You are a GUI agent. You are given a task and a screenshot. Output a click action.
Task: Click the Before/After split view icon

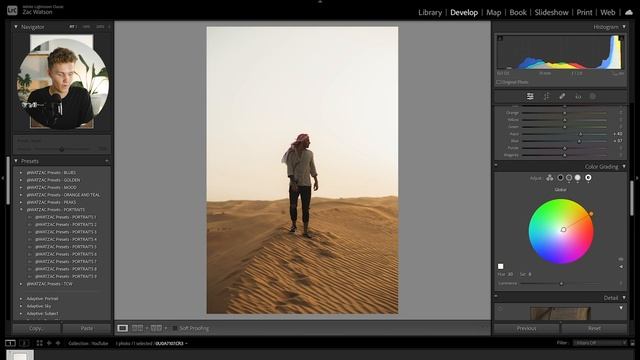pyautogui.click(x=156, y=328)
